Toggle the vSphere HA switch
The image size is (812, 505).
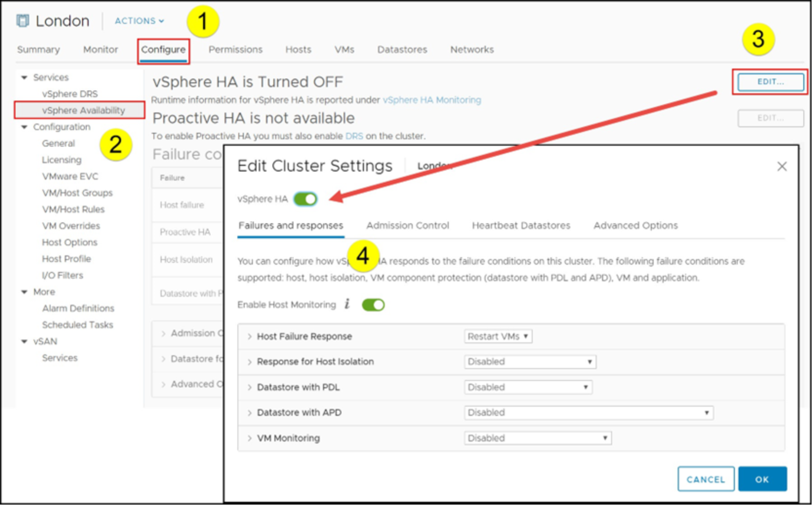click(x=305, y=199)
